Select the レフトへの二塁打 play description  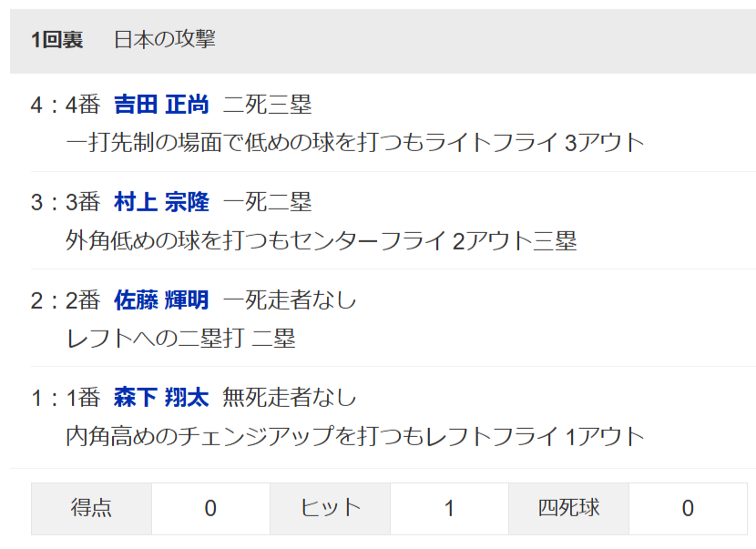tap(180, 339)
